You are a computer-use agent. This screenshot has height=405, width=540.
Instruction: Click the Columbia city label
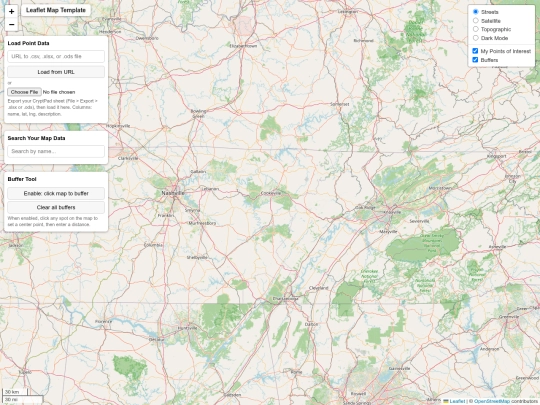coord(153,245)
